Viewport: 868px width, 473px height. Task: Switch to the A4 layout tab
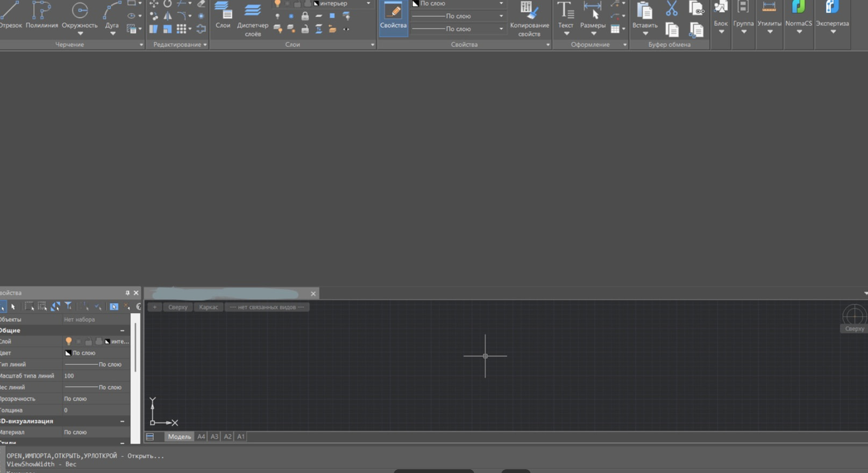pos(201,436)
